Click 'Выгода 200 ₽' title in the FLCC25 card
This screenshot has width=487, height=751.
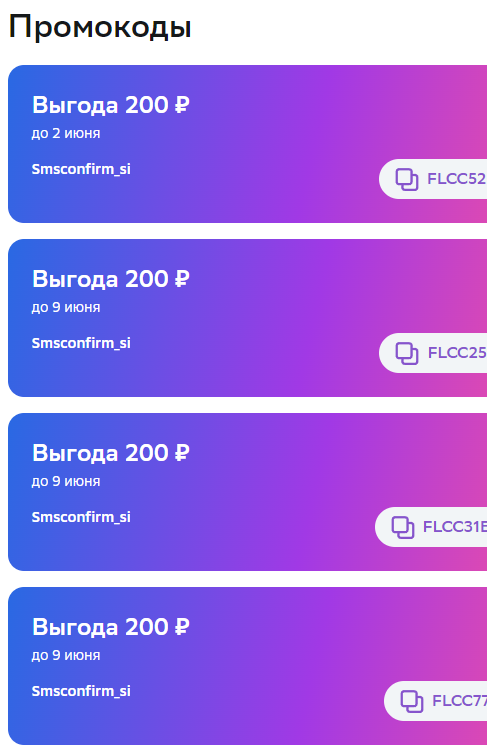coord(111,279)
